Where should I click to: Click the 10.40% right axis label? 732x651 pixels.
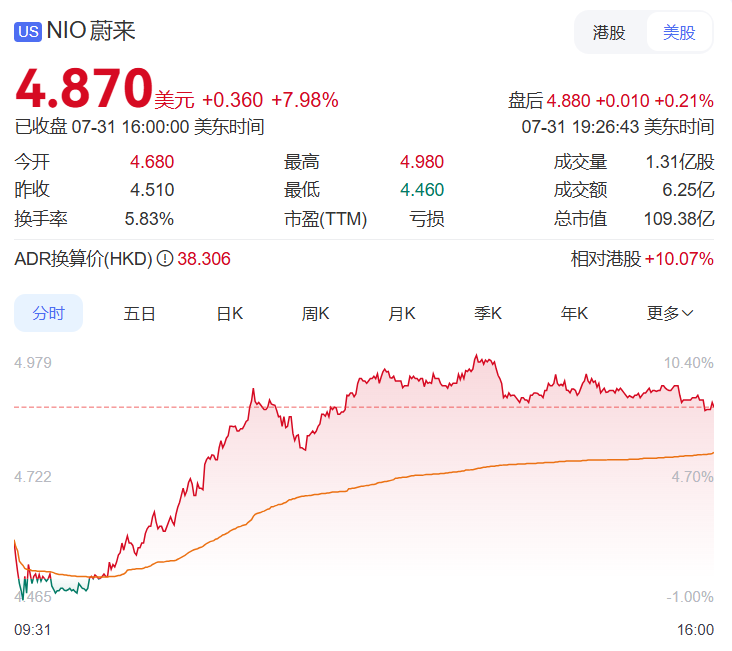click(689, 363)
